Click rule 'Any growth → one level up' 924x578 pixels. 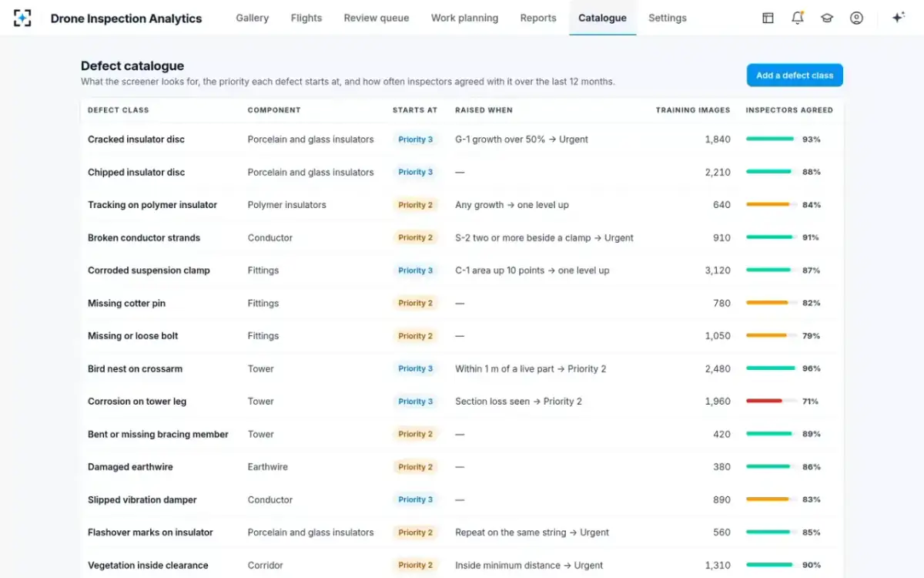click(512, 205)
